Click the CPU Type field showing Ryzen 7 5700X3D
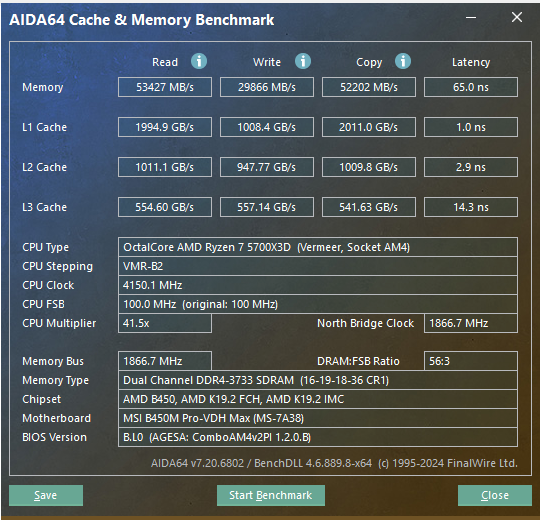Image resolution: width=540 pixels, height=520 pixels. point(318,247)
